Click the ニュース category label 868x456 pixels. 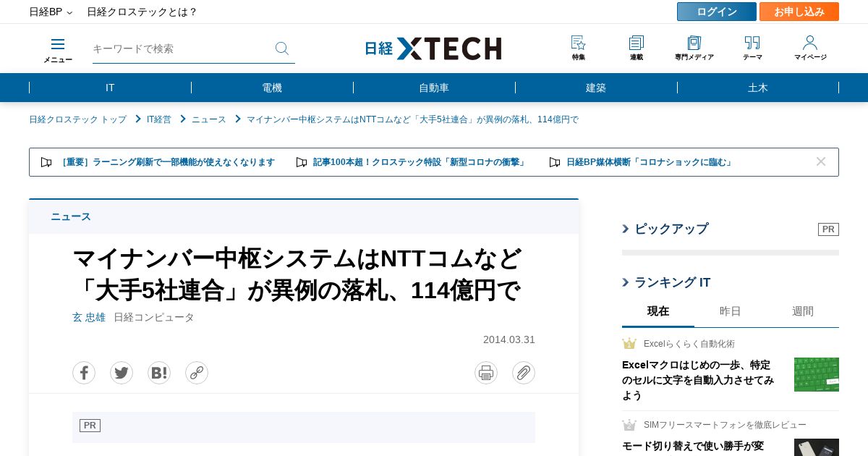[x=71, y=216]
